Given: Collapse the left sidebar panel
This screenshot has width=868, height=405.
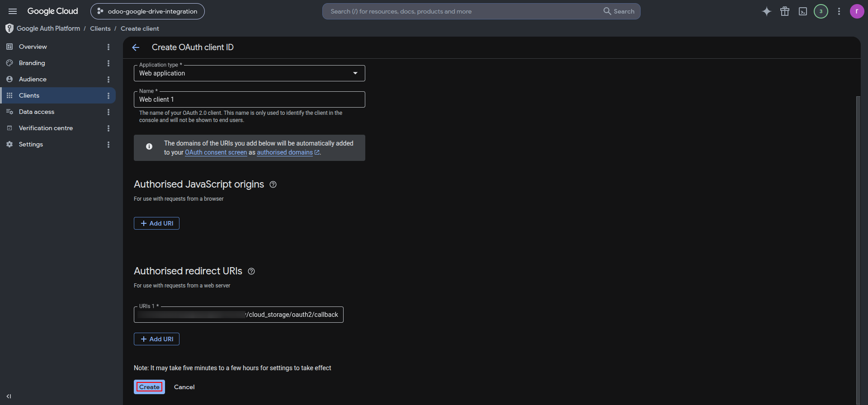Looking at the screenshot, I should 9,396.
